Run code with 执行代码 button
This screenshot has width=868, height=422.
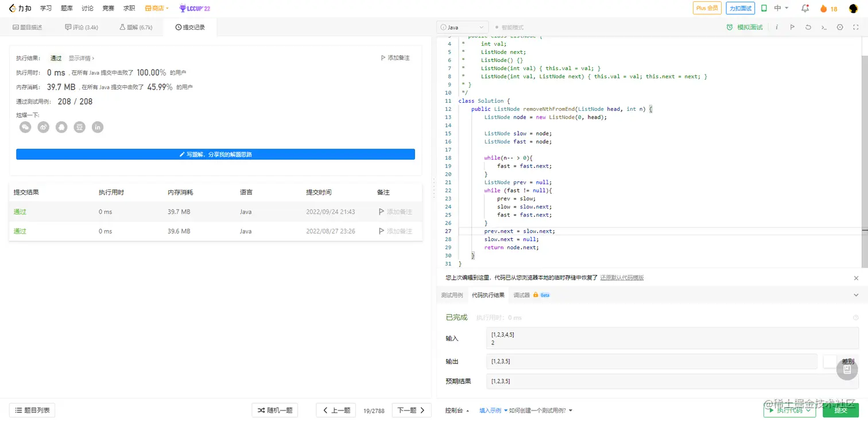(790, 410)
